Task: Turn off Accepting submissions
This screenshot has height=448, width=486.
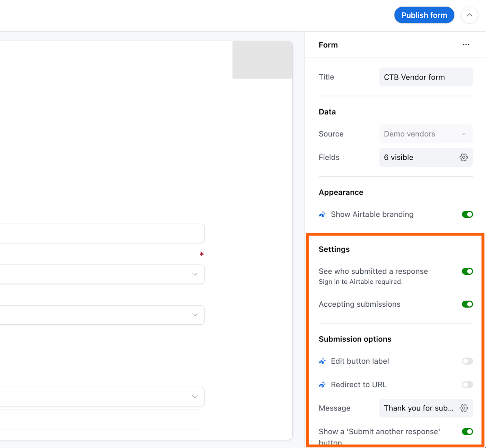Action: (467, 304)
